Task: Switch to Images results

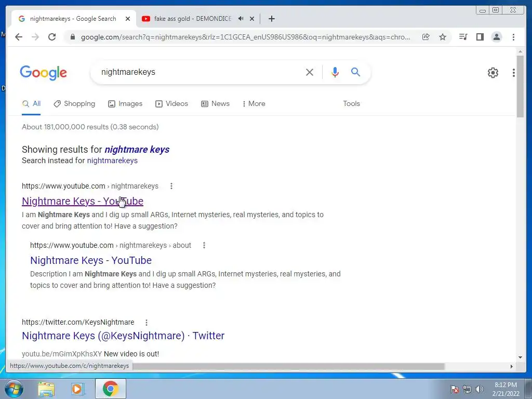Action: point(125,104)
